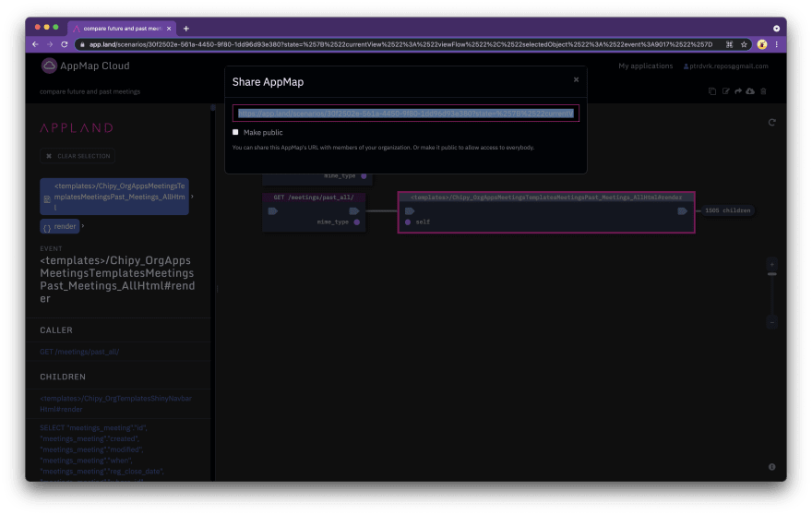Open the My applications link

(645, 66)
